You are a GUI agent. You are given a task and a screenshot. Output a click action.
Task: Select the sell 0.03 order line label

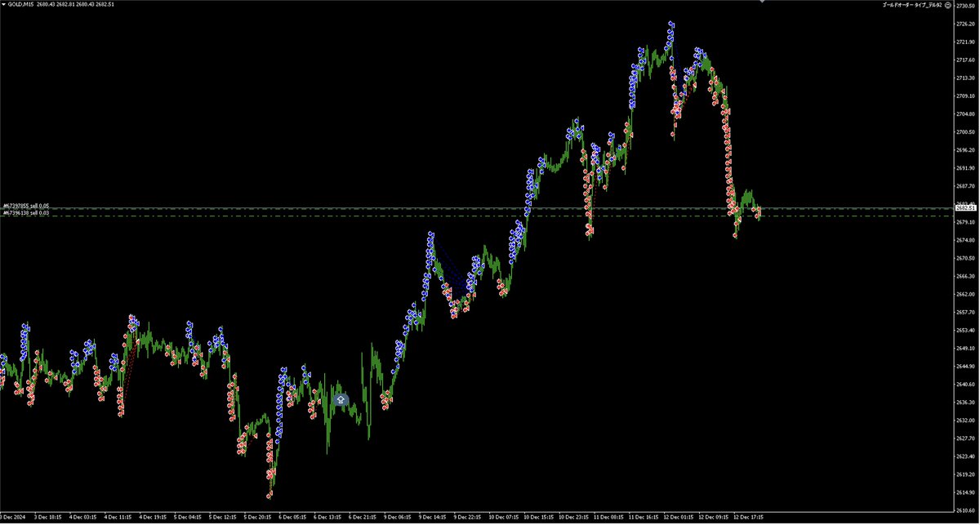click(x=25, y=213)
